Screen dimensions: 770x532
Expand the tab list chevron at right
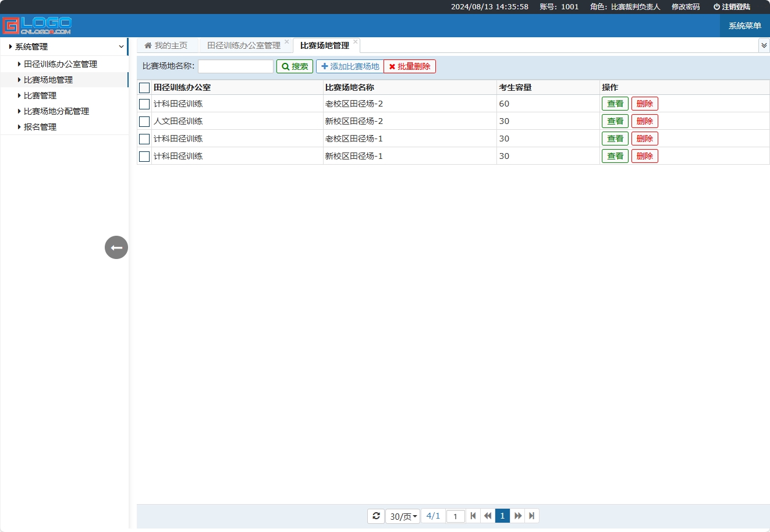pos(764,45)
